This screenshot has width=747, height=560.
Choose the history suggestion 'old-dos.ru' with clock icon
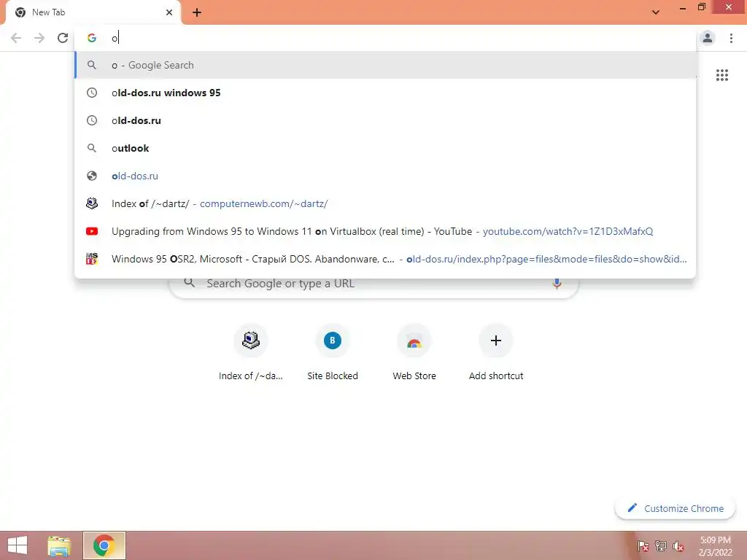pos(385,120)
